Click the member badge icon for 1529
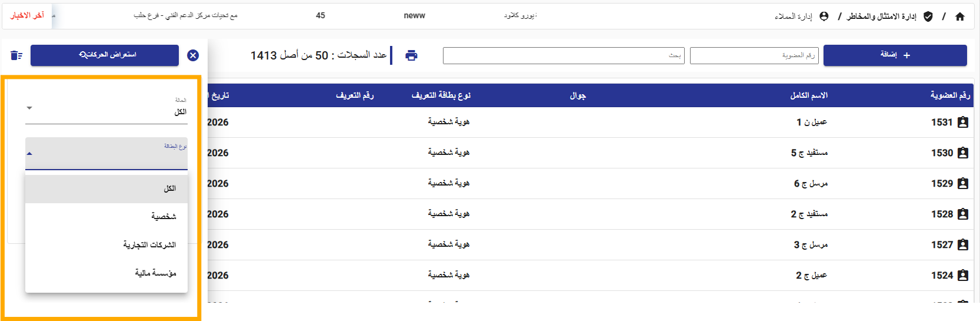Image resolution: width=980 pixels, height=321 pixels. tap(963, 184)
